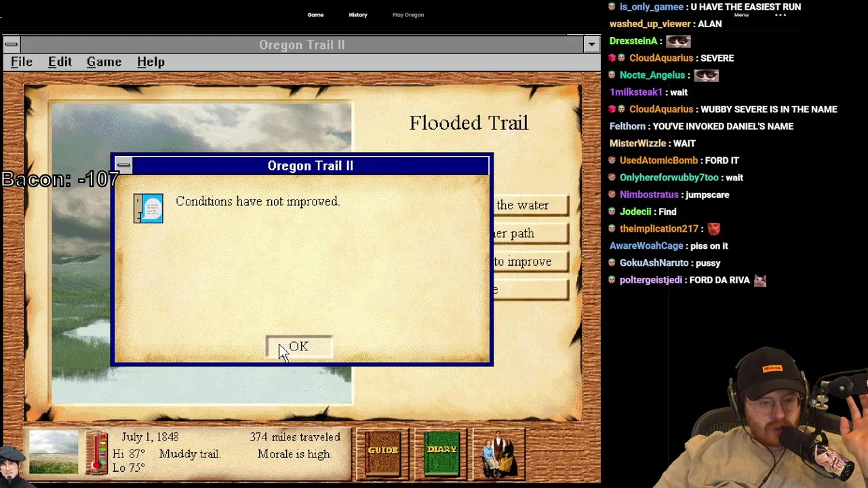The image size is (868, 488).
Task: Open the File menu
Action: pyautogui.click(x=22, y=62)
